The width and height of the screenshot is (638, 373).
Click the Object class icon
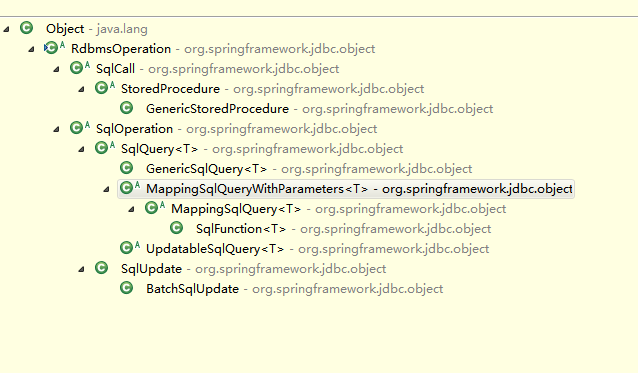point(26,28)
